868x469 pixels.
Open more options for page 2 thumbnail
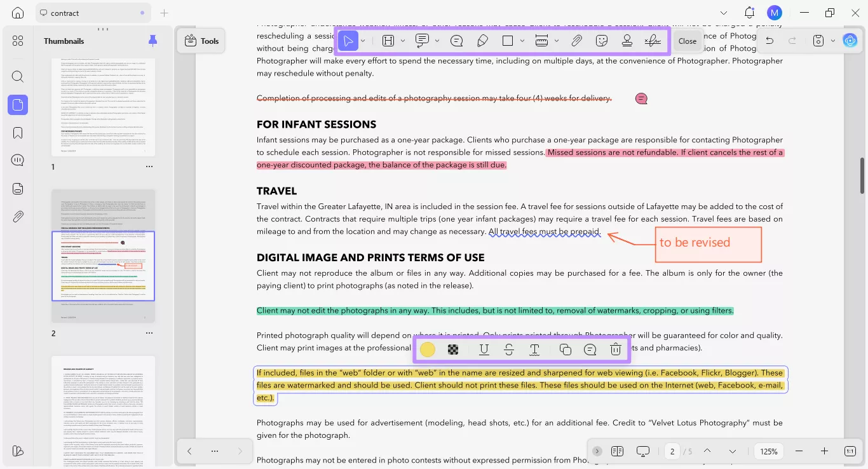(149, 333)
